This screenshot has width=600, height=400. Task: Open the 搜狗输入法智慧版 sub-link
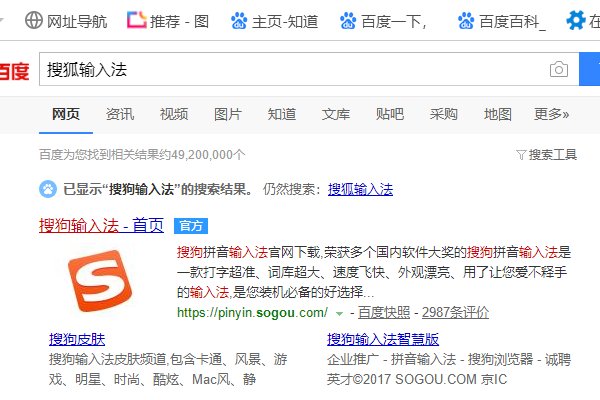coord(383,339)
